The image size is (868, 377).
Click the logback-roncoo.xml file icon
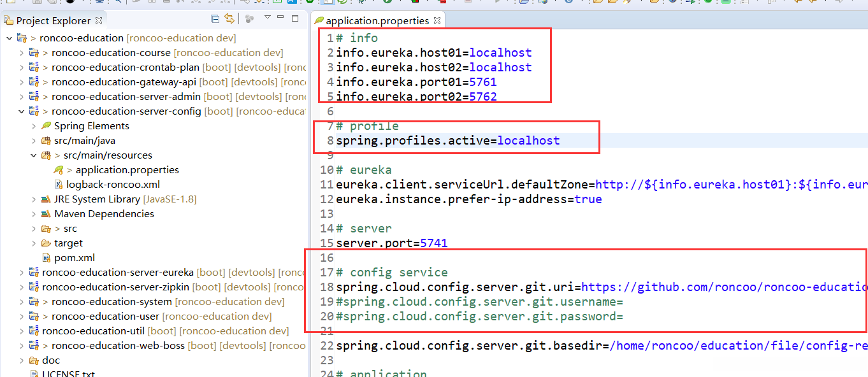(59, 185)
